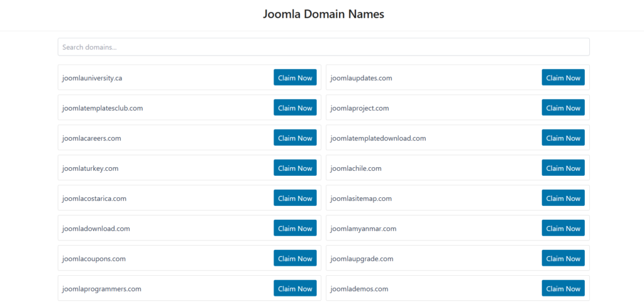Select Claim Now next to joomlaprogrammers.com

tap(295, 289)
